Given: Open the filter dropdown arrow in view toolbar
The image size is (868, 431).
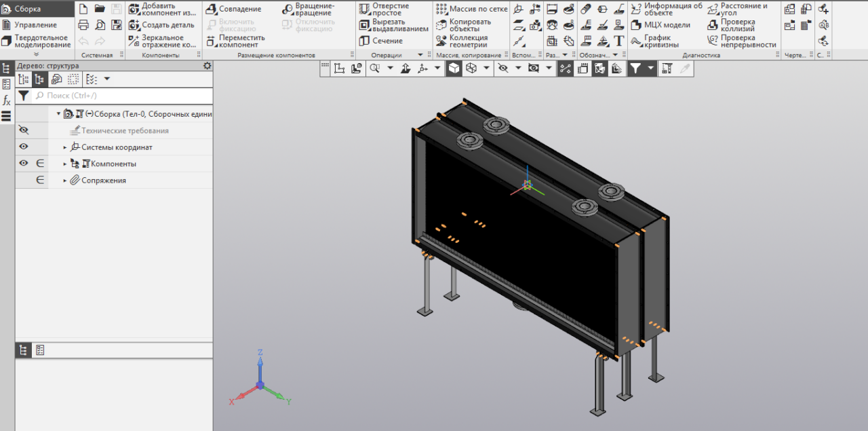Looking at the screenshot, I should 651,68.
